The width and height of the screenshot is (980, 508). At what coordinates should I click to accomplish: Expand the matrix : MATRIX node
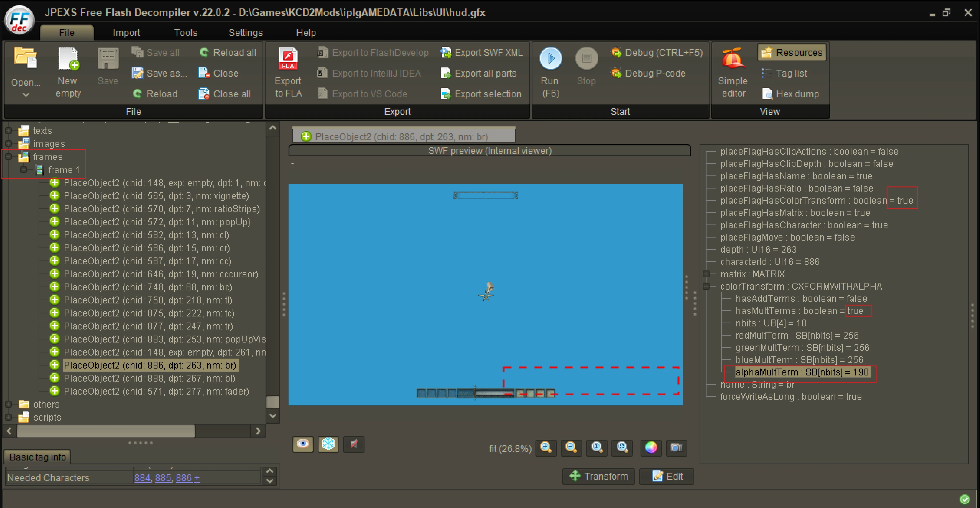pos(706,274)
